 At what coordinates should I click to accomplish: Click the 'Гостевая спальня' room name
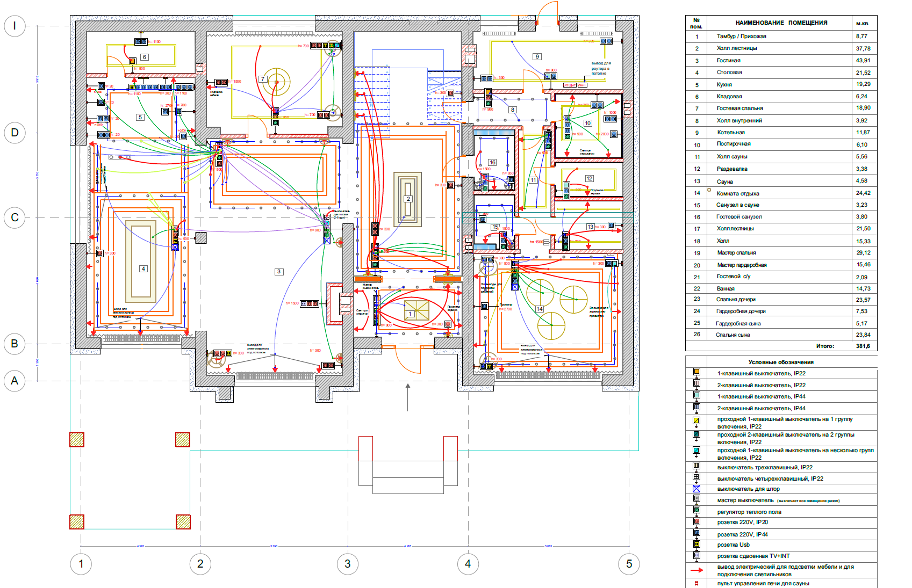pos(739,108)
